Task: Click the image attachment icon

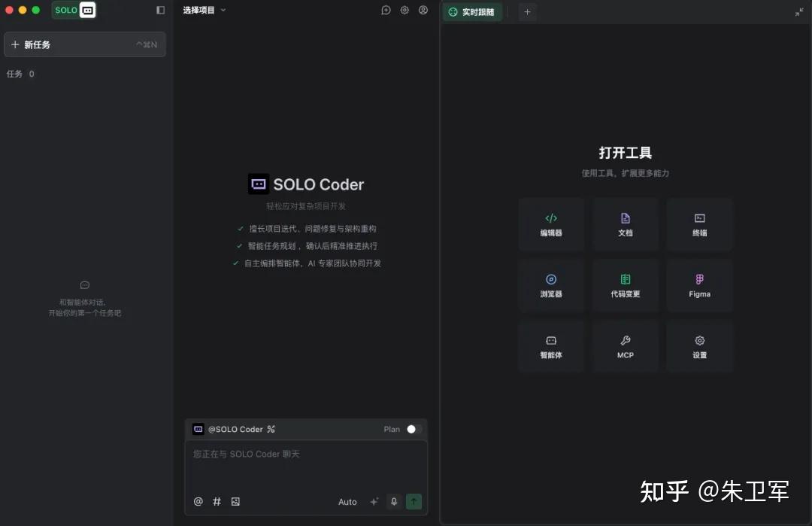Action: point(235,501)
